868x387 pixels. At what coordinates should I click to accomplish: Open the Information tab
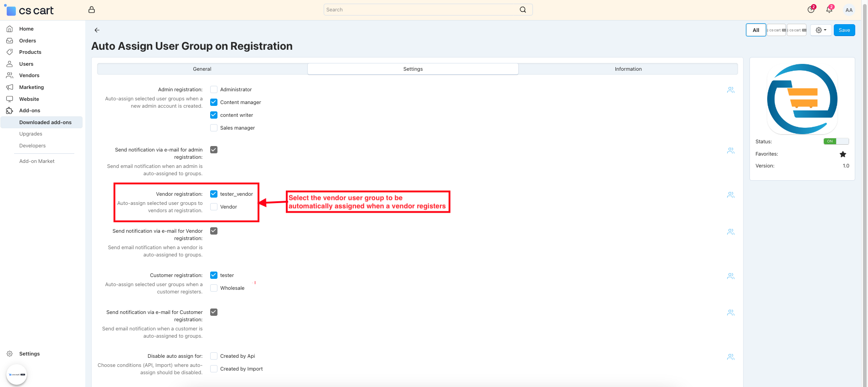628,69
